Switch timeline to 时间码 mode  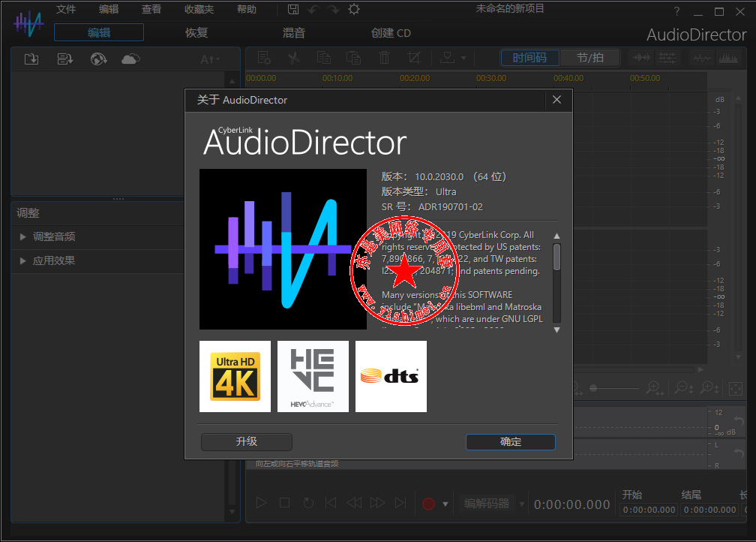[x=529, y=58]
